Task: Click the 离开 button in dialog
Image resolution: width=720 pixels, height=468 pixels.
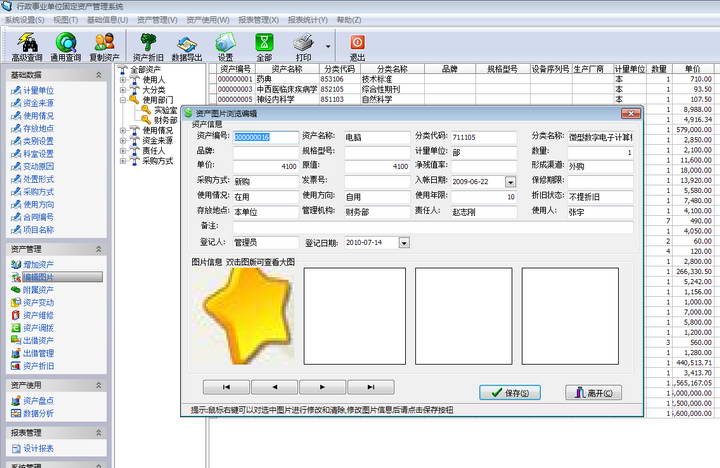Action: pyautogui.click(x=593, y=392)
